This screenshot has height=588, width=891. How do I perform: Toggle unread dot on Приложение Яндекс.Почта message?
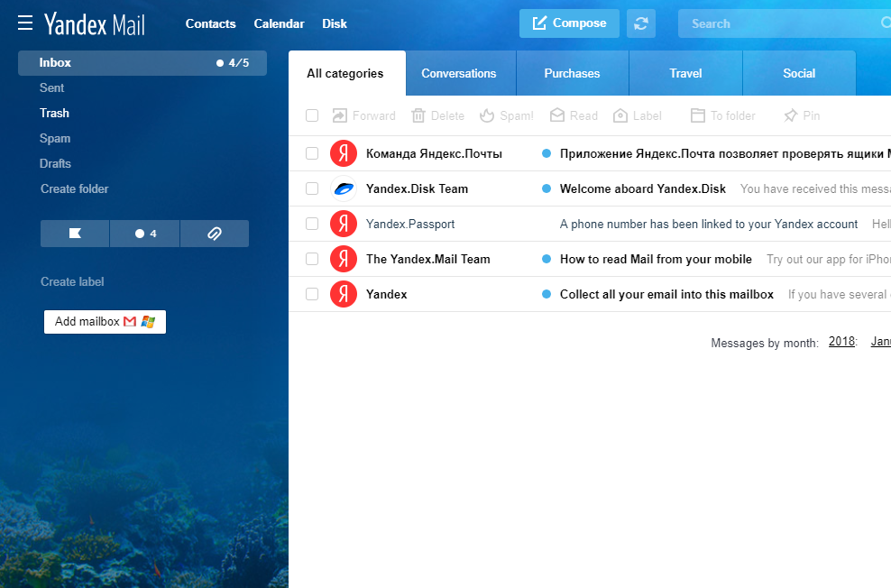(547, 153)
